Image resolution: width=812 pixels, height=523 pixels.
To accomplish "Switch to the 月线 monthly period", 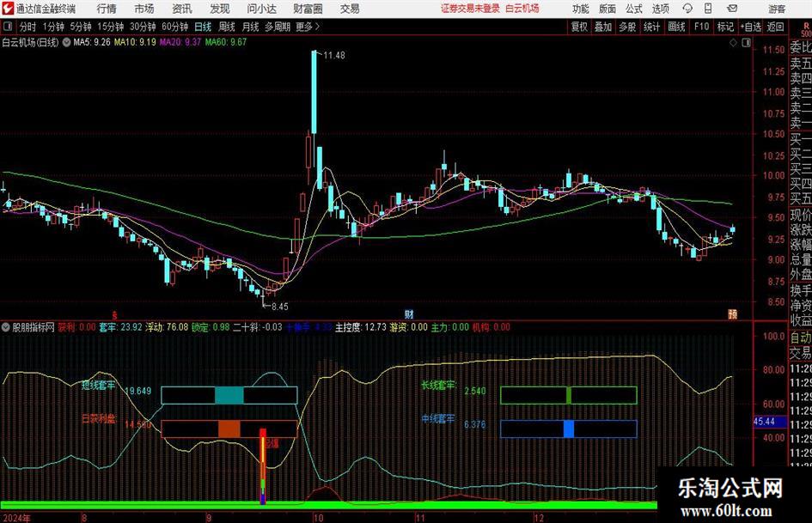I will click(250, 27).
